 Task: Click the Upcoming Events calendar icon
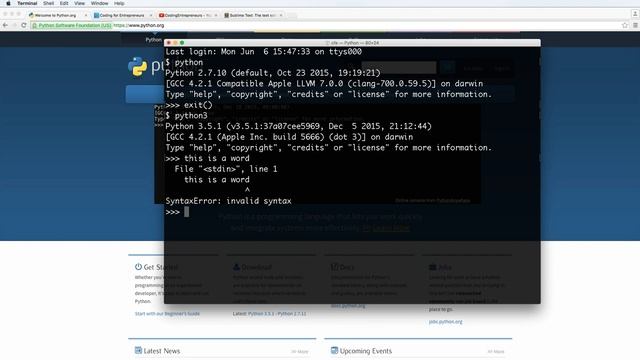[x=334, y=350]
